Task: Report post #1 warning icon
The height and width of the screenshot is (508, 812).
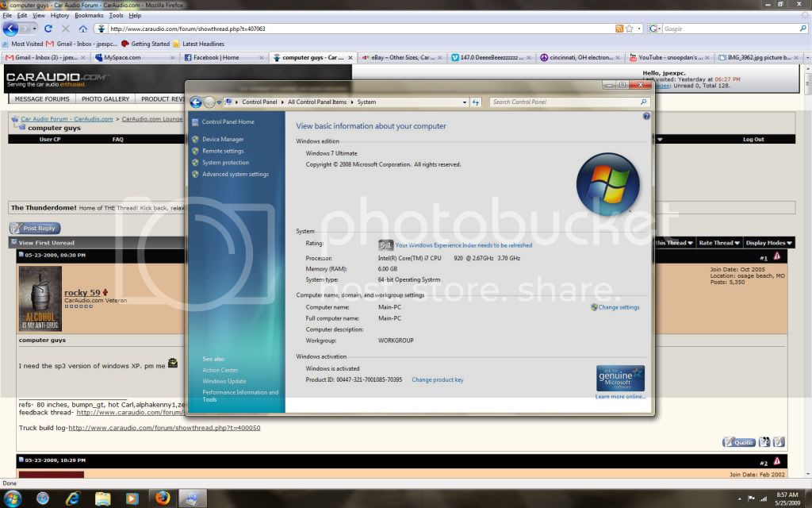Action: (777, 256)
